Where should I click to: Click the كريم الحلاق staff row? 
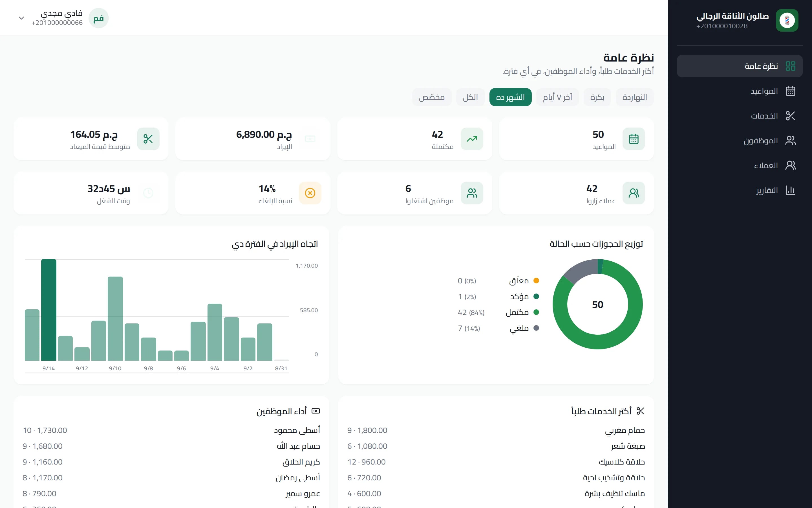(x=171, y=462)
